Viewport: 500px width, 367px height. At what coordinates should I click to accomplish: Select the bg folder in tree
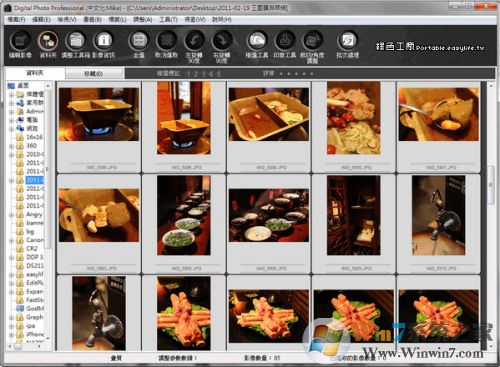click(30, 231)
